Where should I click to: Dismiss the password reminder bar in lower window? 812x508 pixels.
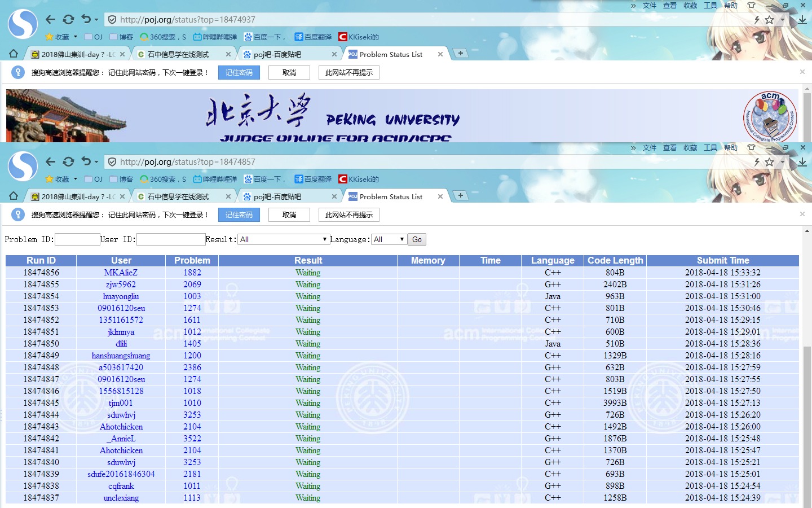tap(802, 214)
